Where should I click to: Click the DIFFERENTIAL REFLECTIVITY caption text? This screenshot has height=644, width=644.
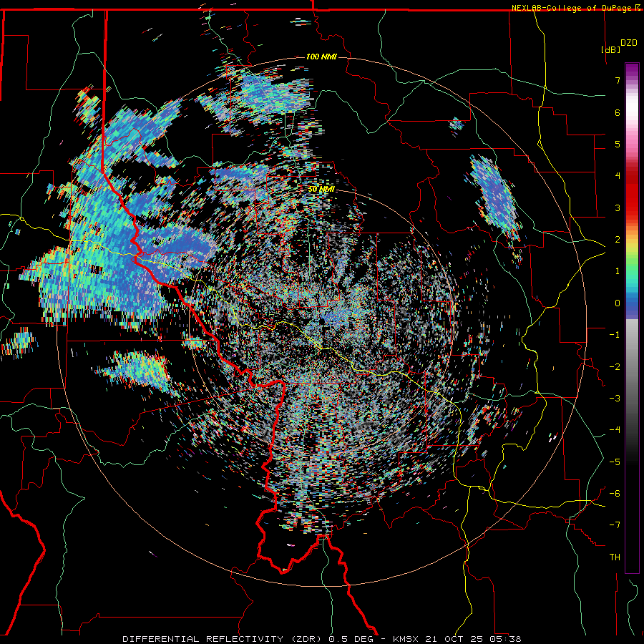[x=203, y=639]
